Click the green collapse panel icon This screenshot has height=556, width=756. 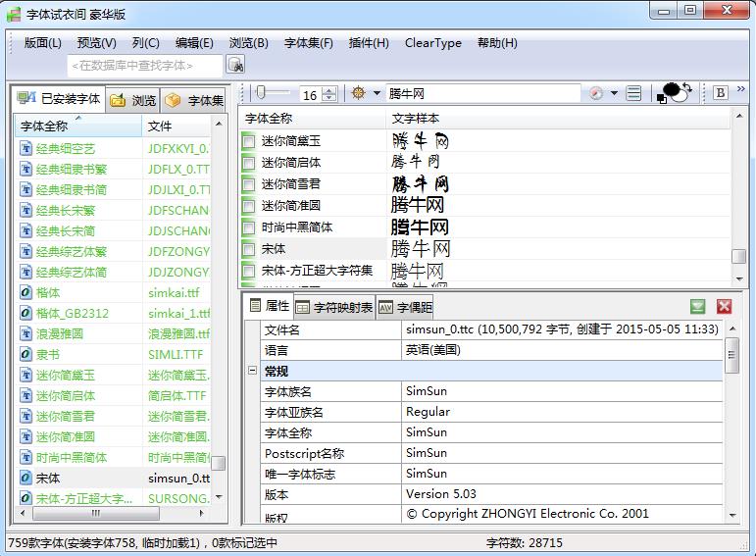tap(697, 307)
